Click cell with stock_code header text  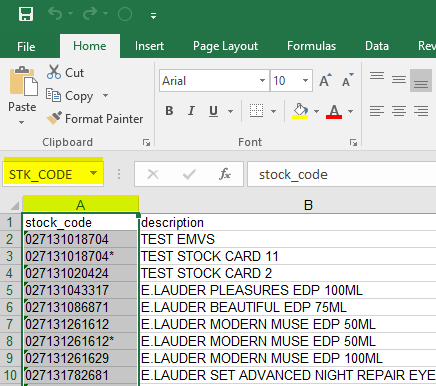click(80, 222)
